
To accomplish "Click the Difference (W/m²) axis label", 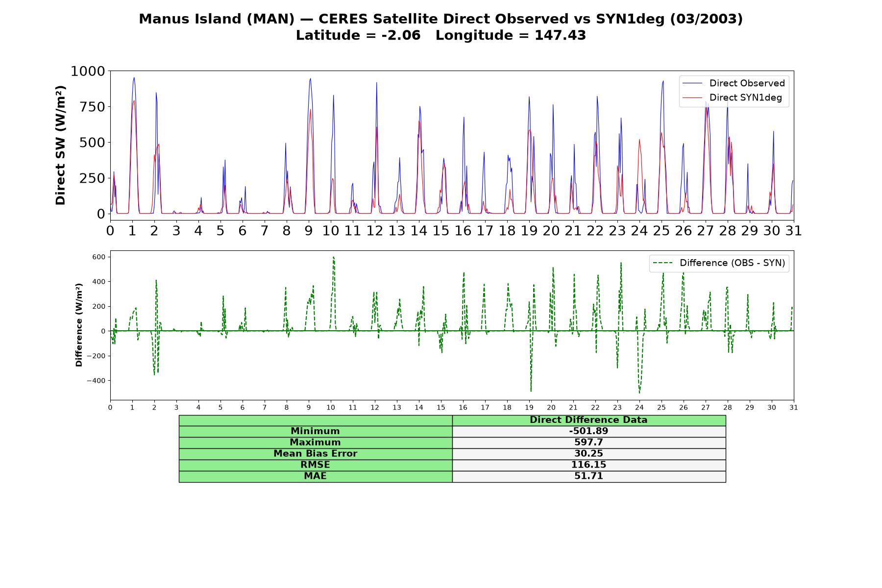I will (x=79, y=325).
